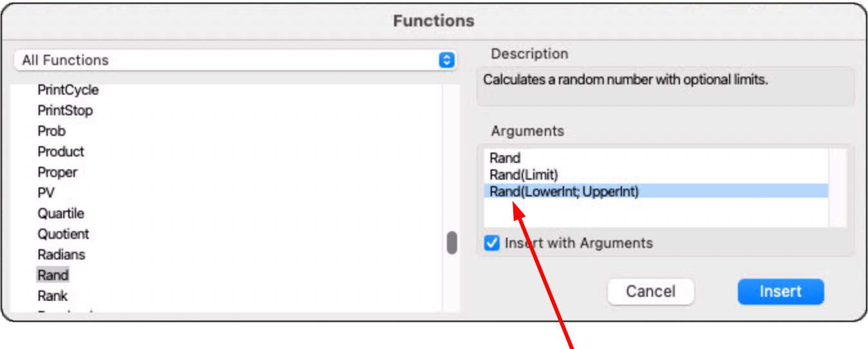Click the function list scrollbar thumb
The height and width of the screenshot is (349, 868).
(x=452, y=243)
